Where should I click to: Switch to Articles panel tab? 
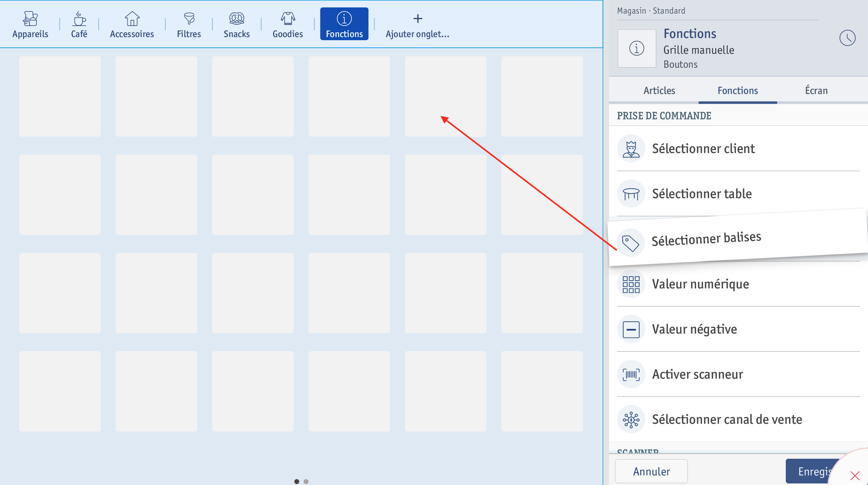tap(659, 90)
